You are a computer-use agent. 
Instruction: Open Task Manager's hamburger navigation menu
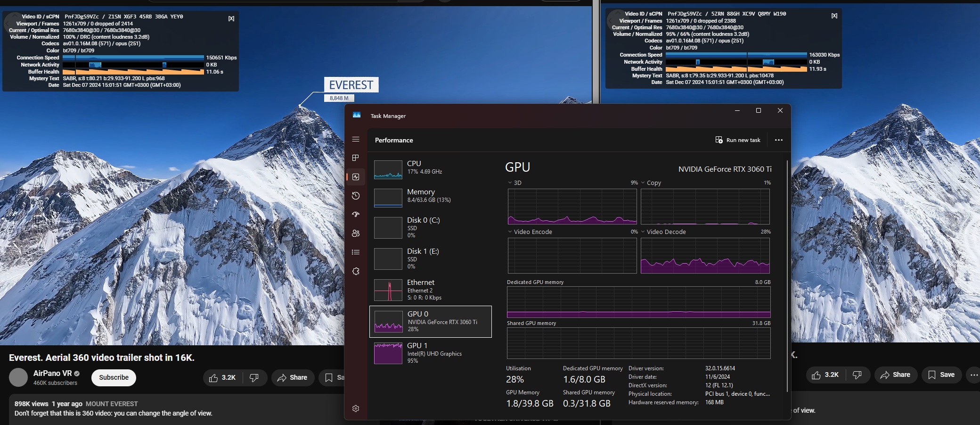pyautogui.click(x=356, y=140)
